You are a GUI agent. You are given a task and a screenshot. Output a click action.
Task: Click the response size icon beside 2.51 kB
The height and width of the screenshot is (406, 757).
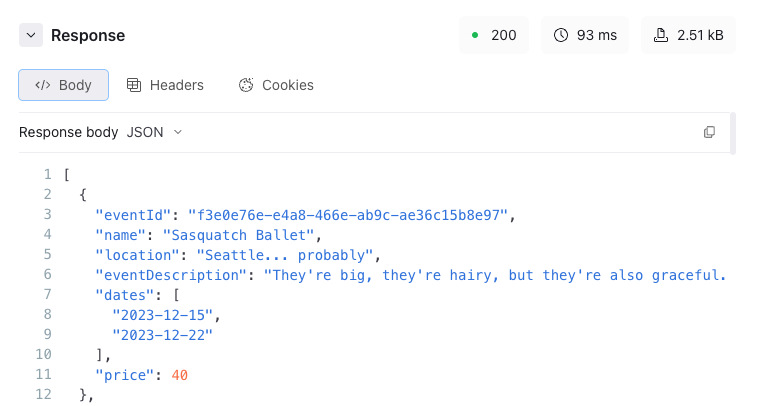(x=661, y=35)
